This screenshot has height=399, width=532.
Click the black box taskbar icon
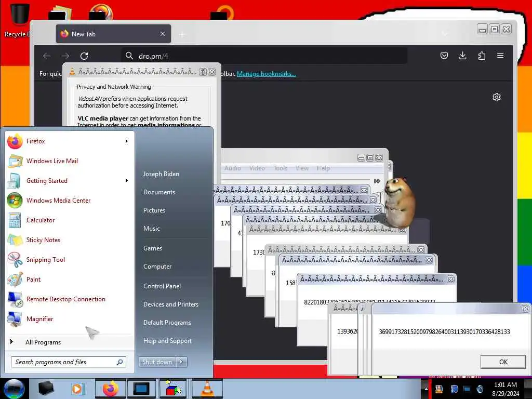[x=46, y=389]
